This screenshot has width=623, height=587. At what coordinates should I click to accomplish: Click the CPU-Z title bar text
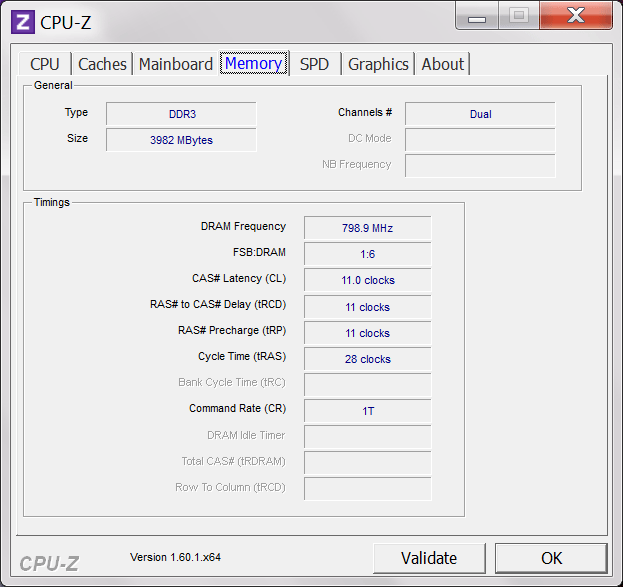[x=66, y=23]
